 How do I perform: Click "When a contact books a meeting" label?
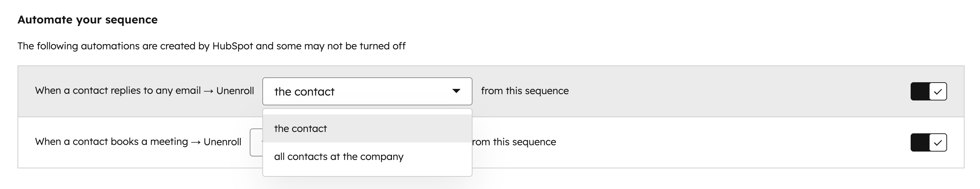click(x=111, y=142)
